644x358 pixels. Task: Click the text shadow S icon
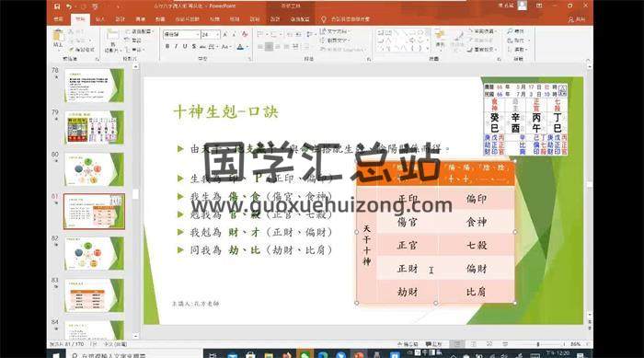(193, 47)
